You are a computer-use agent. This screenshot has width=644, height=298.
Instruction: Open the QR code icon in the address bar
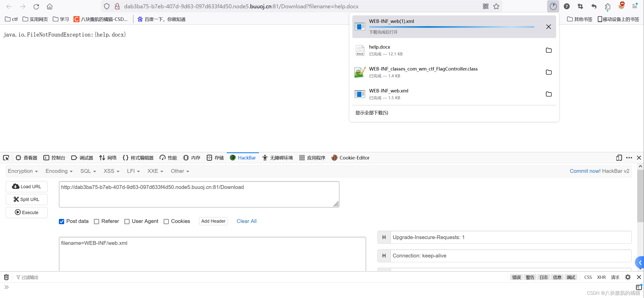485,7
